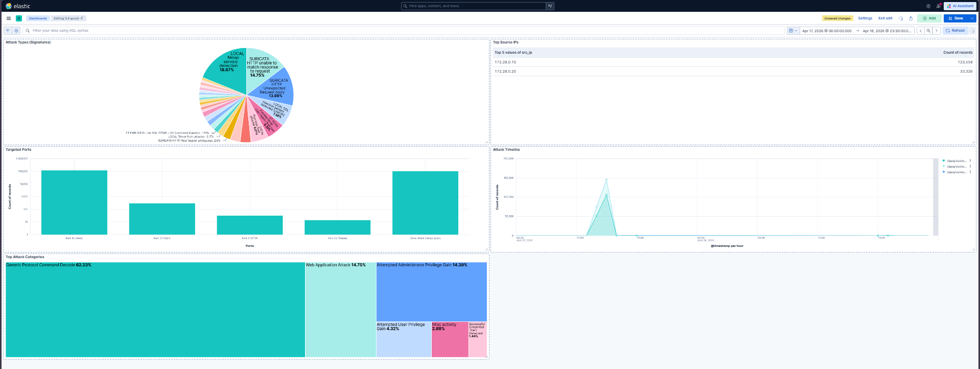Zoom out the time range
Screen dimensions: 980x369
coord(928,31)
